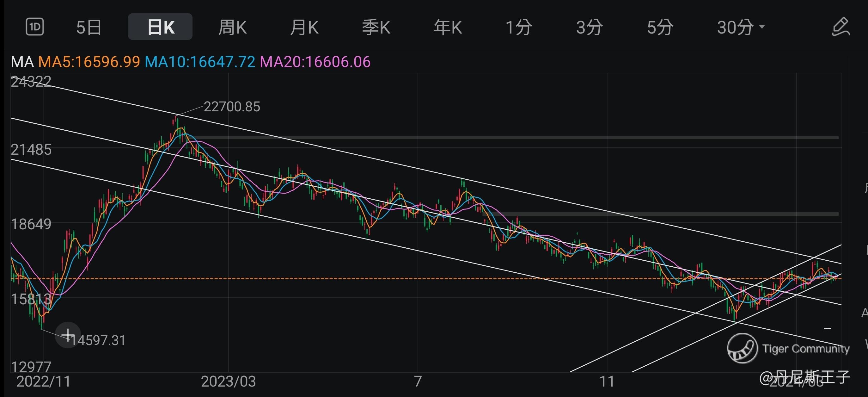868x397 pixels.
Task: Click the MA5 indicator value label
Action: pyautogui.click(x=89, y=62)
